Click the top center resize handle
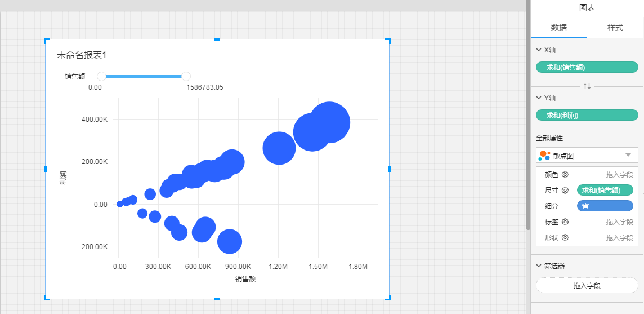Image resolution: width=644 pixels, height=314 pixels. [217, 39]
